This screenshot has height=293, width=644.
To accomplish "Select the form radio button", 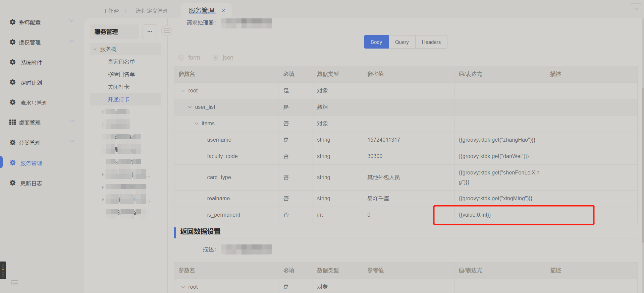I will point(181,58).
